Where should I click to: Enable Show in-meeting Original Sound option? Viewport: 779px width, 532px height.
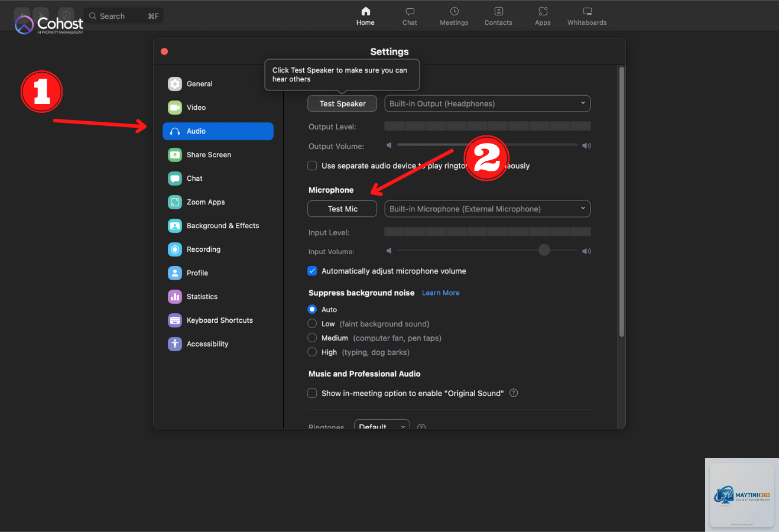coord(312,393)
